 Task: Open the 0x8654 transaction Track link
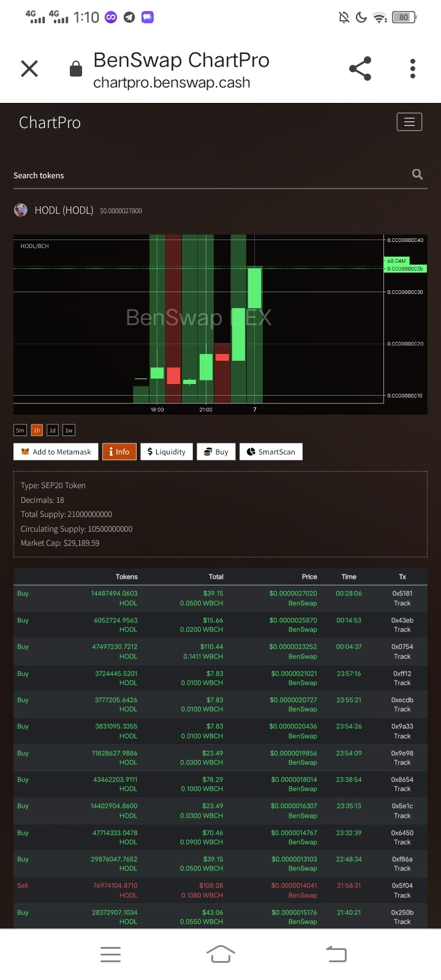coord(402,789)
